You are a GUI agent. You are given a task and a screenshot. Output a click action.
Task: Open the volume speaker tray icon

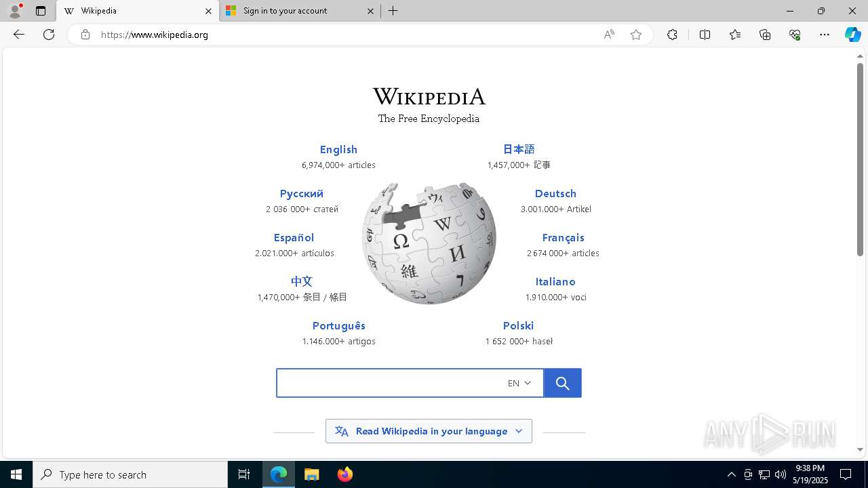click(781, 474)
